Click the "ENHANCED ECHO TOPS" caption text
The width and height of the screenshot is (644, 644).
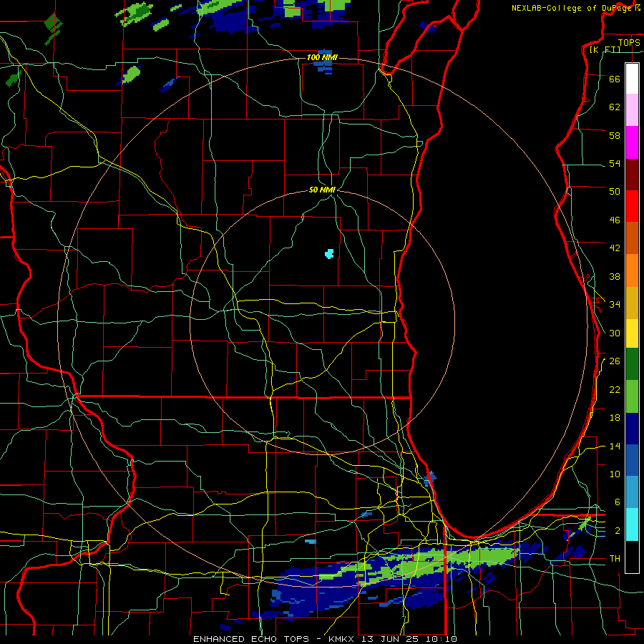[251, 639]
